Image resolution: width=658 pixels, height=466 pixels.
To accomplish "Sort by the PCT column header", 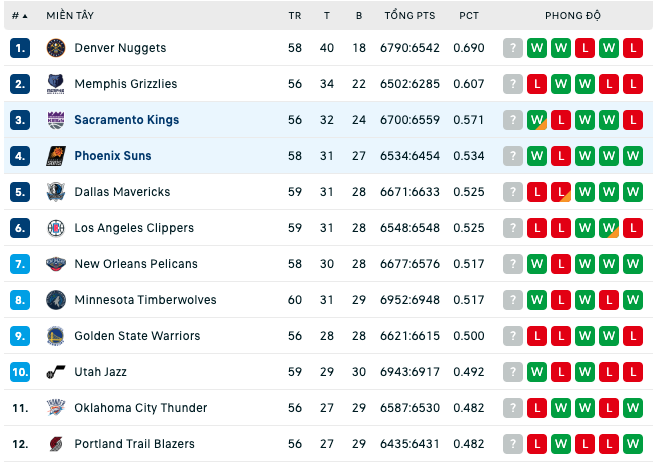I will tap(469, 16).
